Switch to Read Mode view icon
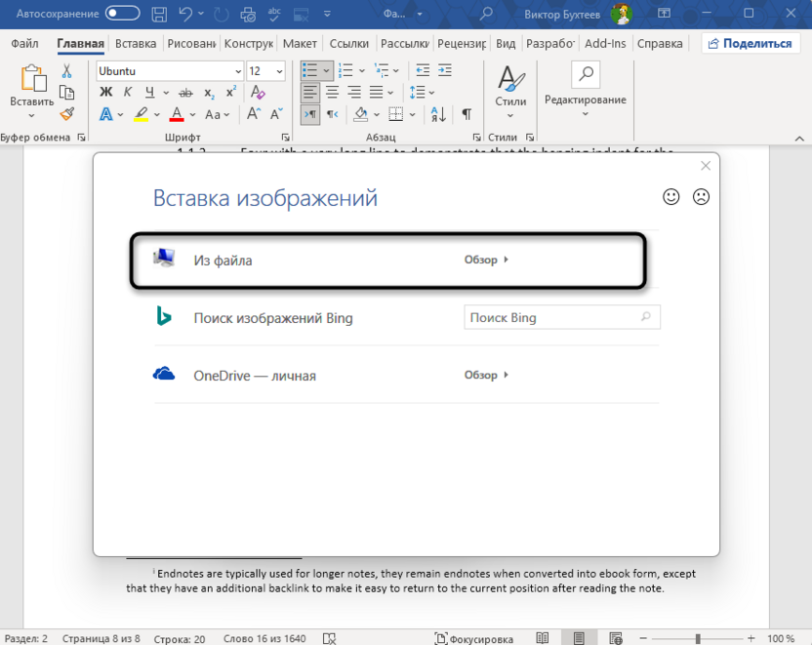Viewport: 812px width, 645px height. tap(543, 638)
